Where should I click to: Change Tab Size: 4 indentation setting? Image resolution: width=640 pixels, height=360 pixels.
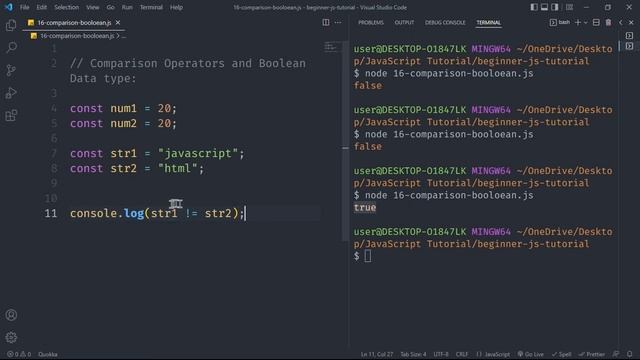pyautogui.click(x=413, y=354)
